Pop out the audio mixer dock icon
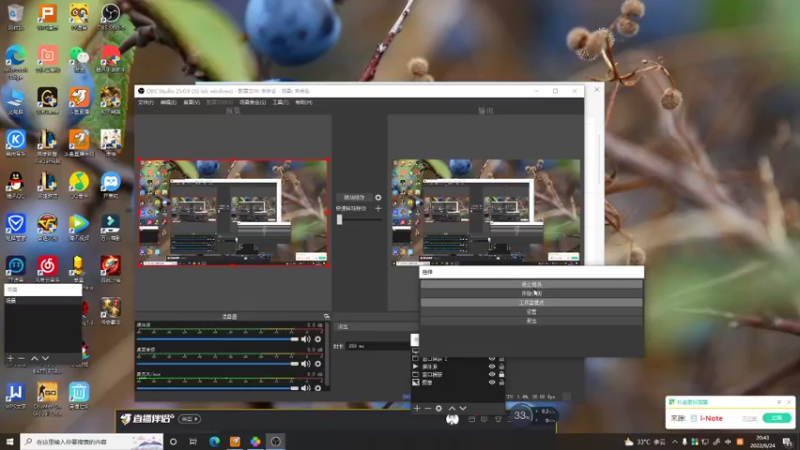The height and width of the screenshot is (450, 800). coord(327,317)
